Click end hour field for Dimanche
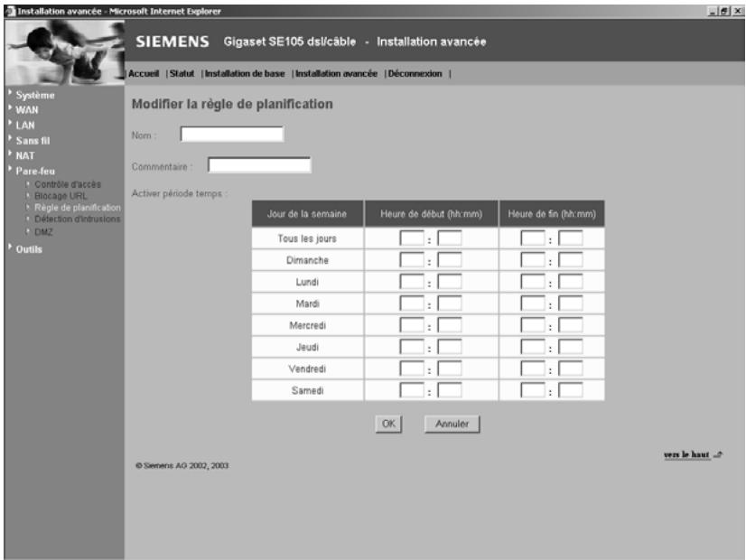The image size is (746, 560). [533, 260]
